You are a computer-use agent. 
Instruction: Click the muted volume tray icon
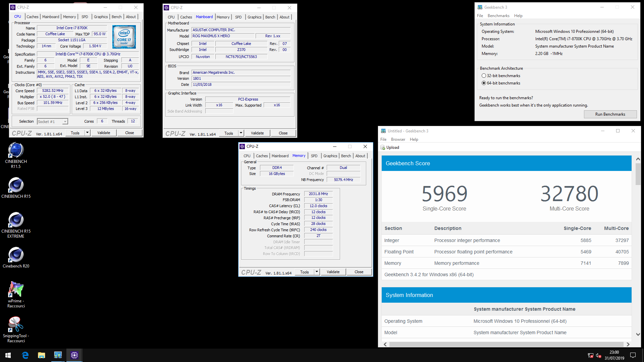pyautogui.click(x=598, y=356)
